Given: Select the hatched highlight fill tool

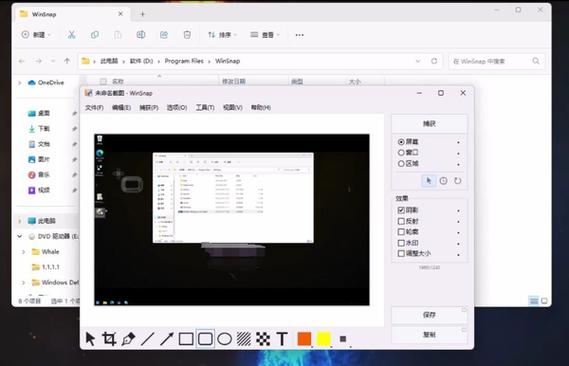Looking at the screenshot, I should coord(244,339).
